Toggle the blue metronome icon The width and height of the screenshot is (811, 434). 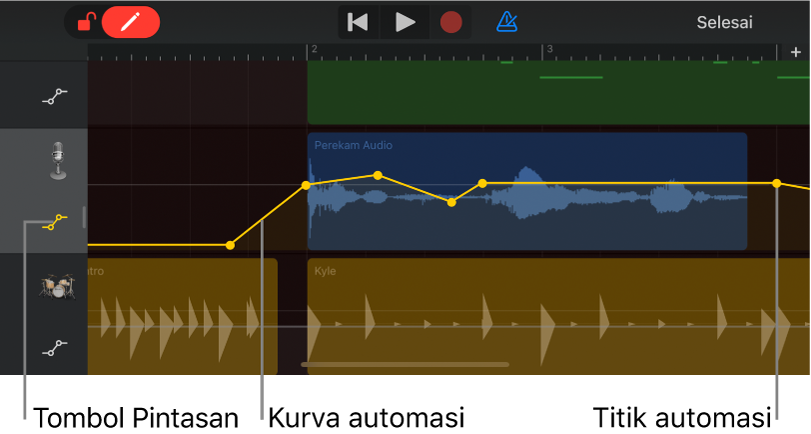point(507,22)
